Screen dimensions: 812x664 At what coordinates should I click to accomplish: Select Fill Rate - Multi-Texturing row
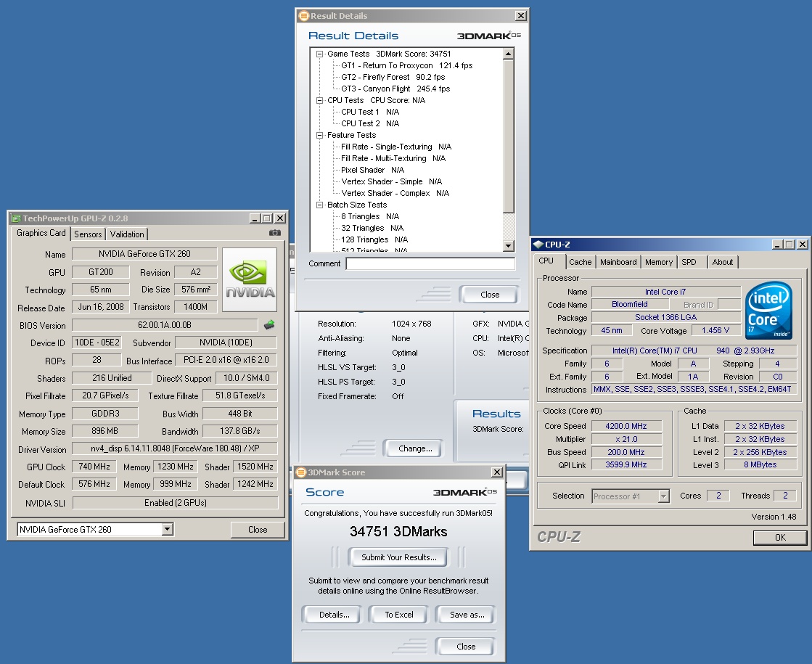[393, 158]
